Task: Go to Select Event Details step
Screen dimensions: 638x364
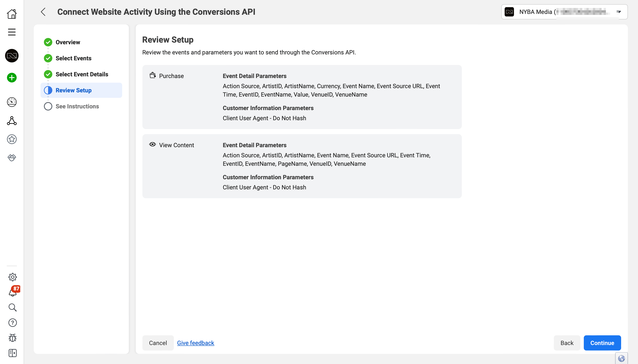Action: click(82, 74)
